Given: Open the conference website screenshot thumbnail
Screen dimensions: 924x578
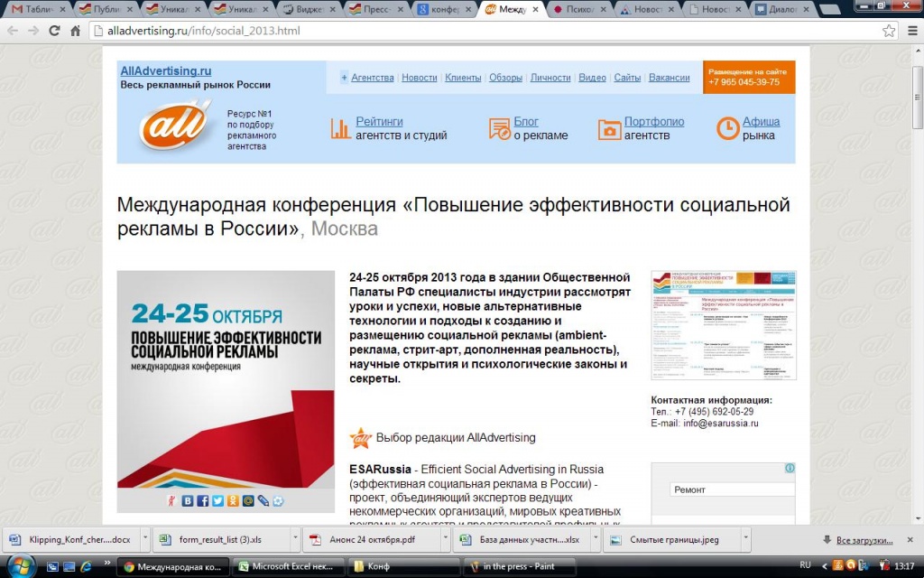Looking at the screenshot, I should pos(724,325).
